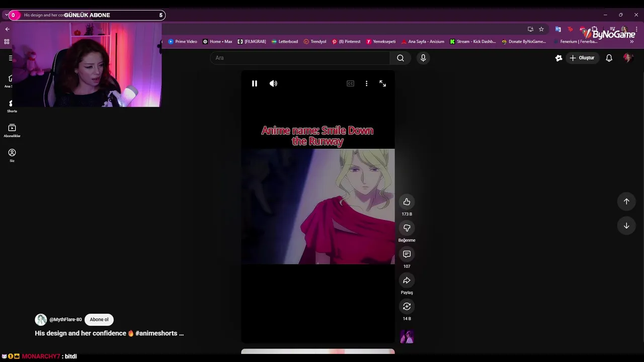The width and height of the screenshot is (644, 362).
Task: Expand the hidden bookmarks overflow chevron
Action: pyautogui.click(x=632, y=42)
